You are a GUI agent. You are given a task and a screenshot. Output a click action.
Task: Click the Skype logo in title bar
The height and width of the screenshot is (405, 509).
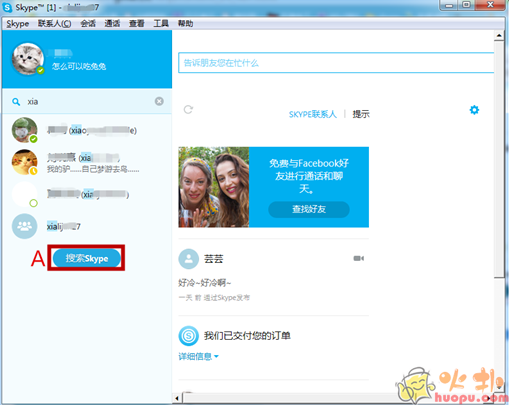(x=7, y=7)
